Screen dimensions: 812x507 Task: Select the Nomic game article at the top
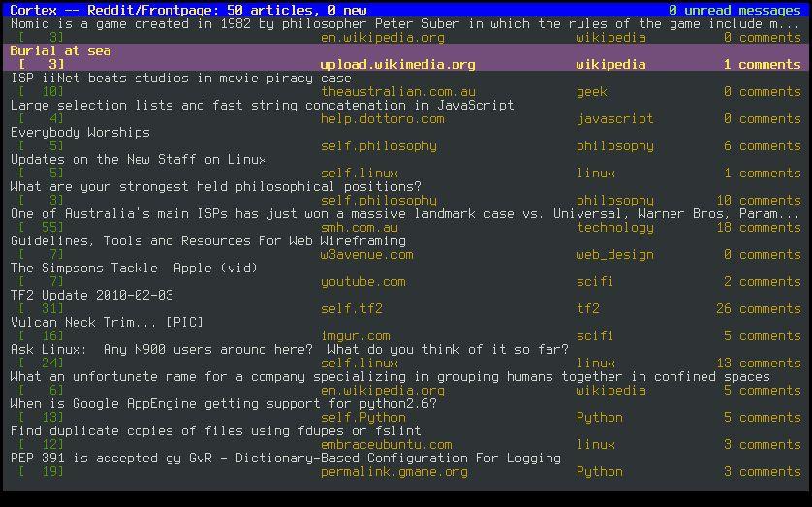click(x=405, y=24)
